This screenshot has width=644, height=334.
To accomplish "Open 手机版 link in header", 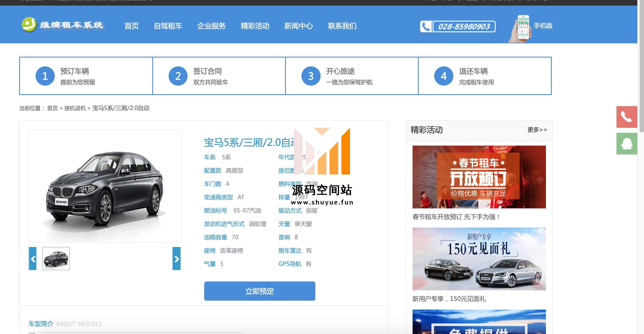I will click(x=543, y=26).
